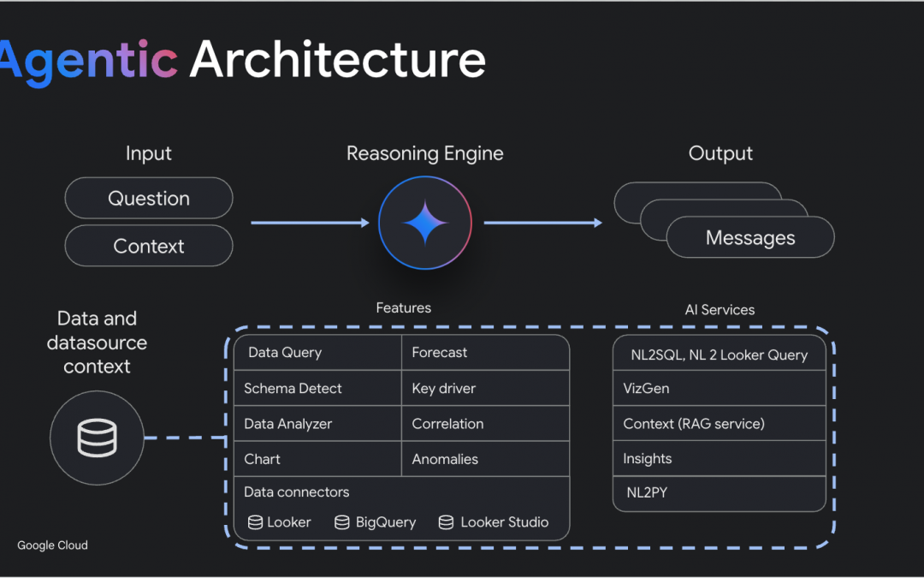Click the Looker database icon
The image size is (924, 578).
[255, 522]
